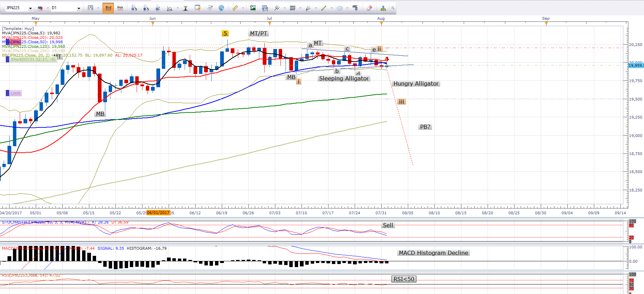Image resolution: width=644 pixels, height=294 pixels.
Task: Expand the D1 timeframe dropdown
Action: [79, 8]
